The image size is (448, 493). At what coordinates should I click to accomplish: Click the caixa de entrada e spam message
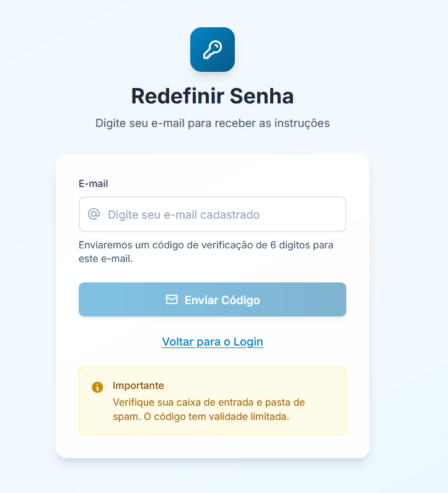(x=209, y=409)
